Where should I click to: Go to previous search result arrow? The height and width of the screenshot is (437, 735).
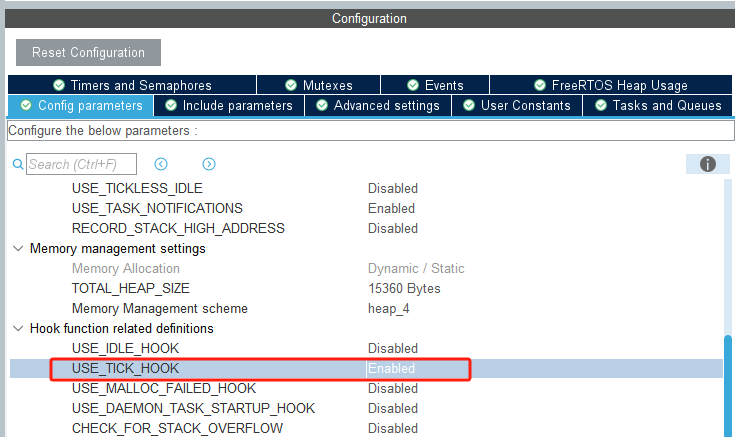(160, 164)
